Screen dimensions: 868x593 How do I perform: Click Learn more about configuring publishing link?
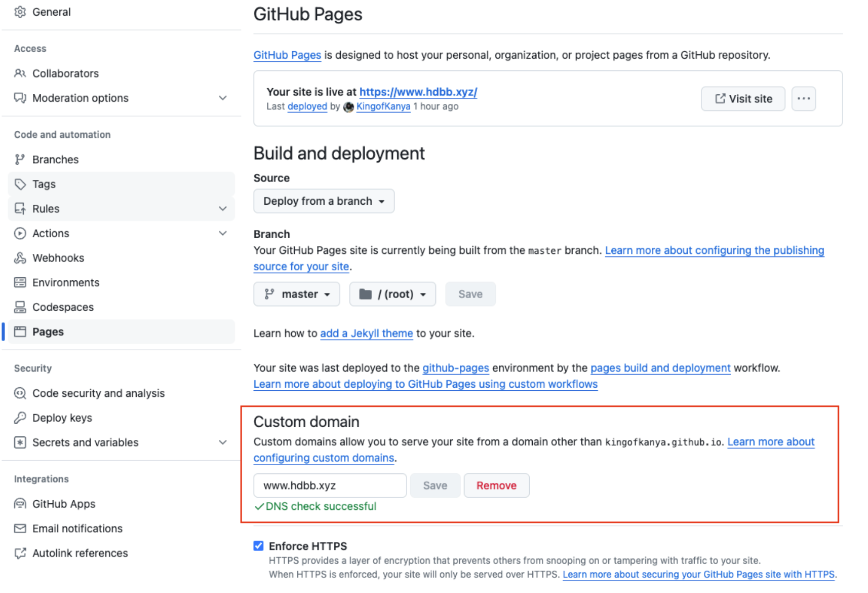click(x=714, y=250)
